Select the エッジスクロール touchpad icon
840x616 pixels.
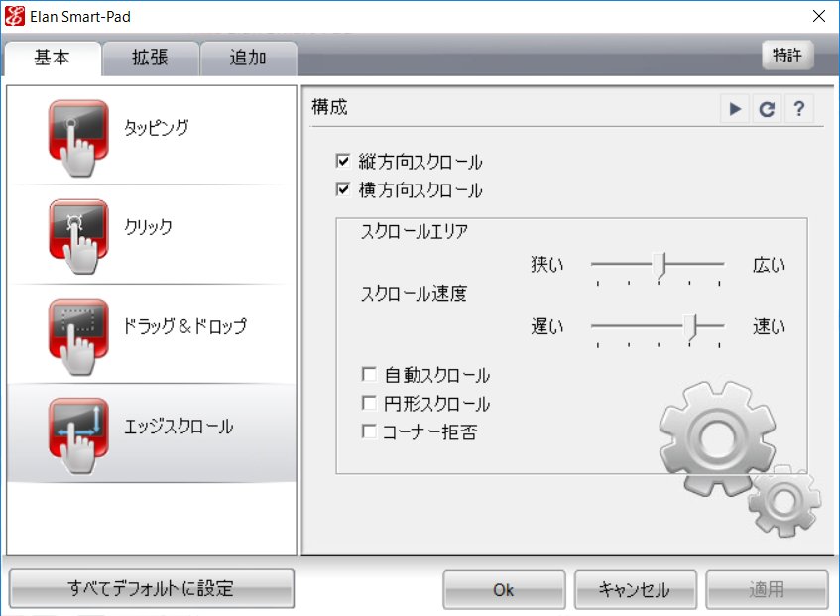click(x=78, y=435)
